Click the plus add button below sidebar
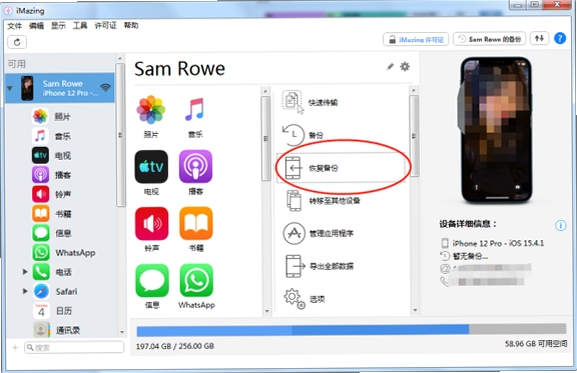 [15, 348]
